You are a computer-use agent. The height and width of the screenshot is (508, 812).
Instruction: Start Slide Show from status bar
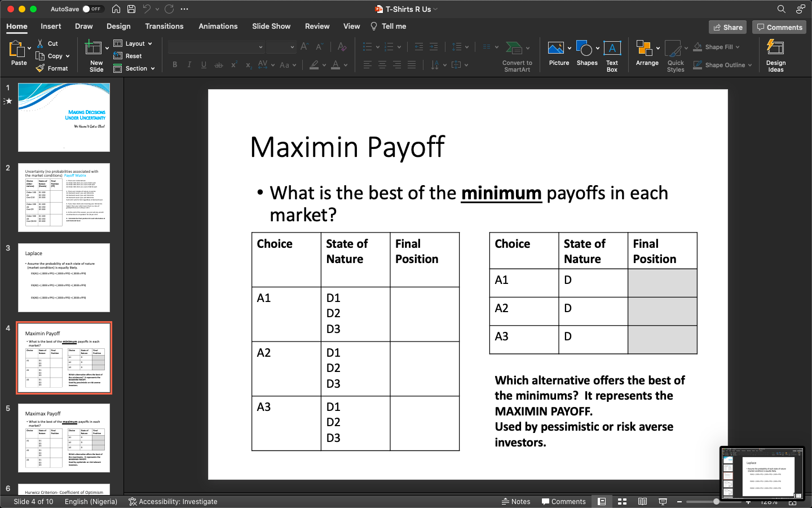(663, 501)
